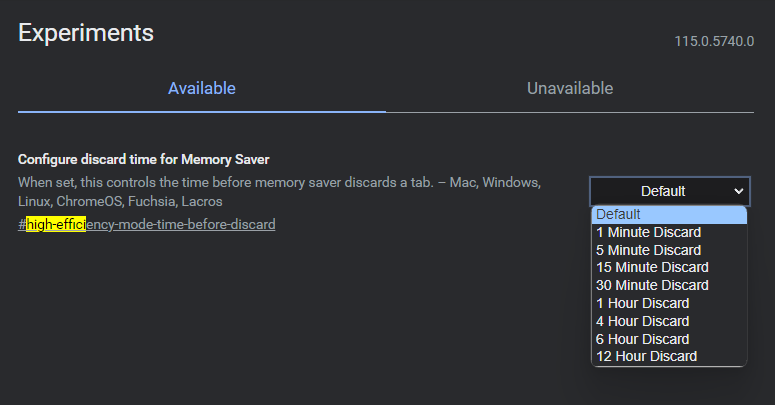Open the #high-efficiency-mode-time-before-discard flag link

pyautogui.click(x=180, y=224)
